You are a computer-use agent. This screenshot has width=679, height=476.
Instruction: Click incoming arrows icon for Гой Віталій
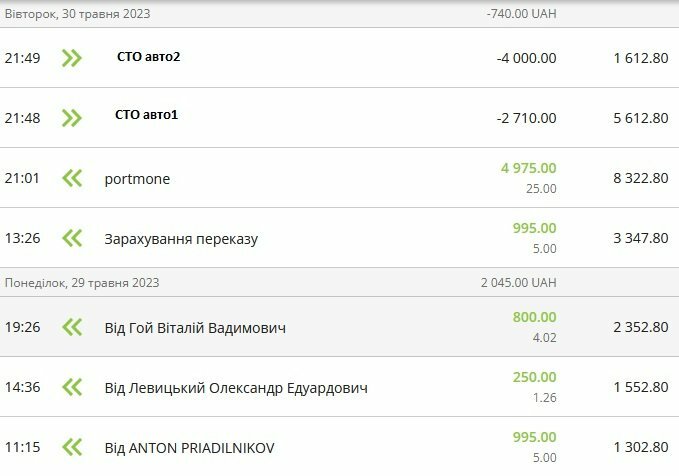pyautogui.click(x=71, y=327)
